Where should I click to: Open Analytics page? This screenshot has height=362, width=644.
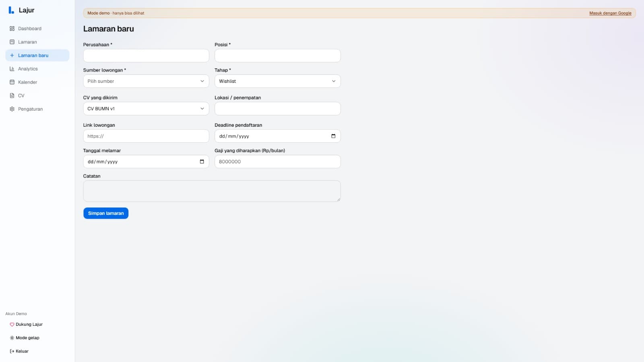pos(37,69)
